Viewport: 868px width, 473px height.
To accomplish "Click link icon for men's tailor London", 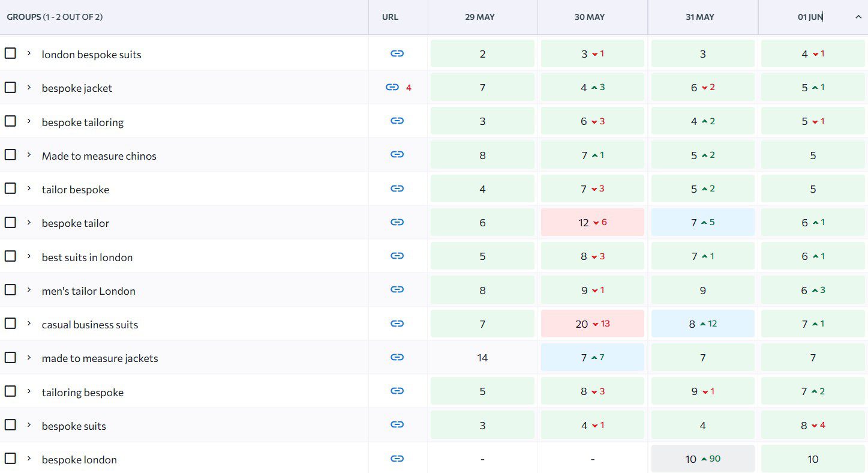I will click(397, 289).
